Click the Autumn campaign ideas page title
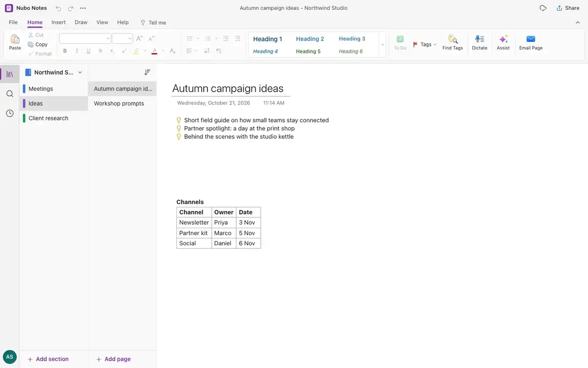Image resolution: width=588 pixels, height=368 pixels. [228, 88]
